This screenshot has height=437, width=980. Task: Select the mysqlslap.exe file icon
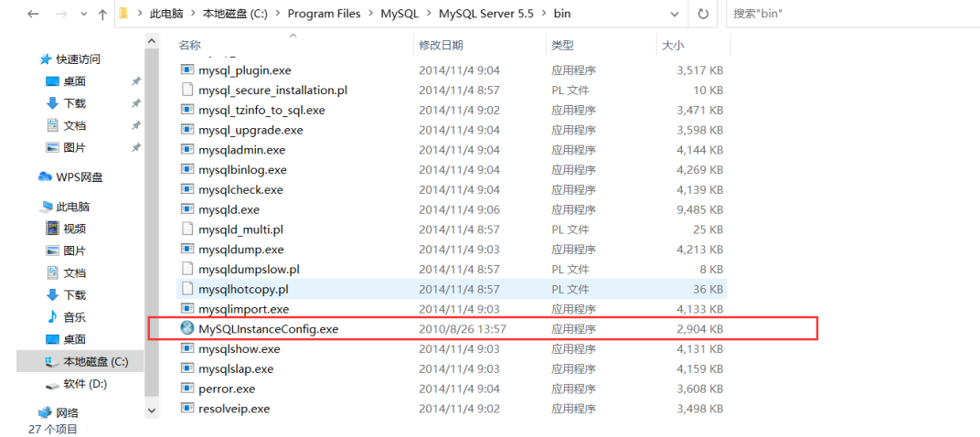click(x=186, y=368)
